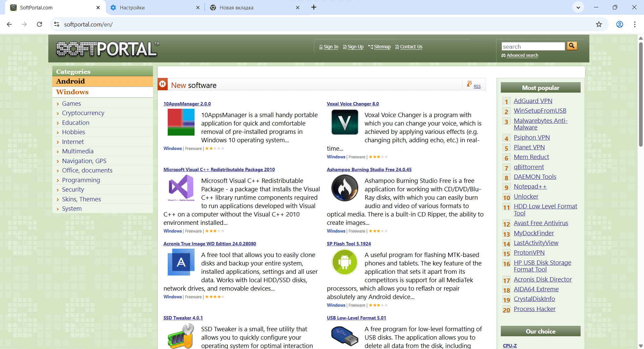Open the Programming category
Screen dimensions: 644x349
(x=81, y=180)
